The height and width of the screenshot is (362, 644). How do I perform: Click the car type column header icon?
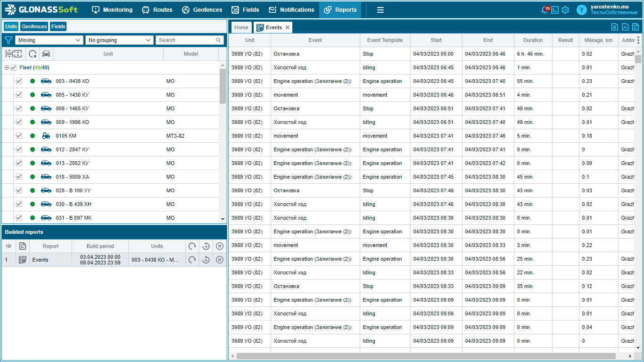[46, 54]
